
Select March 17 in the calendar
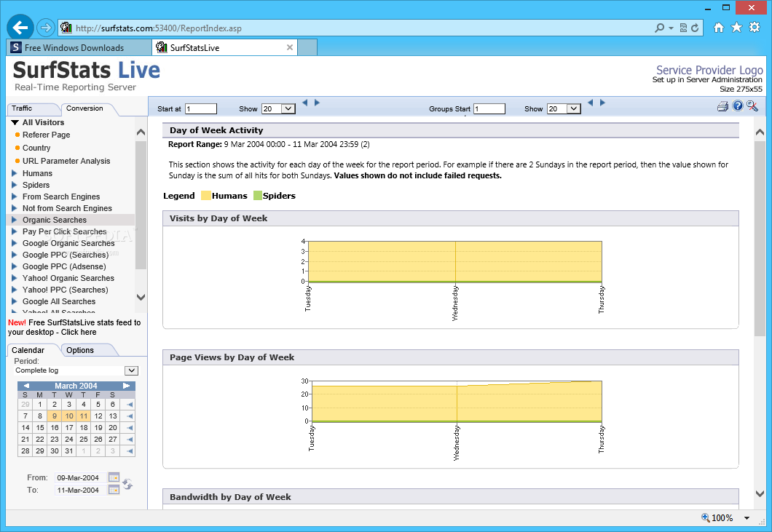[69, 428]
